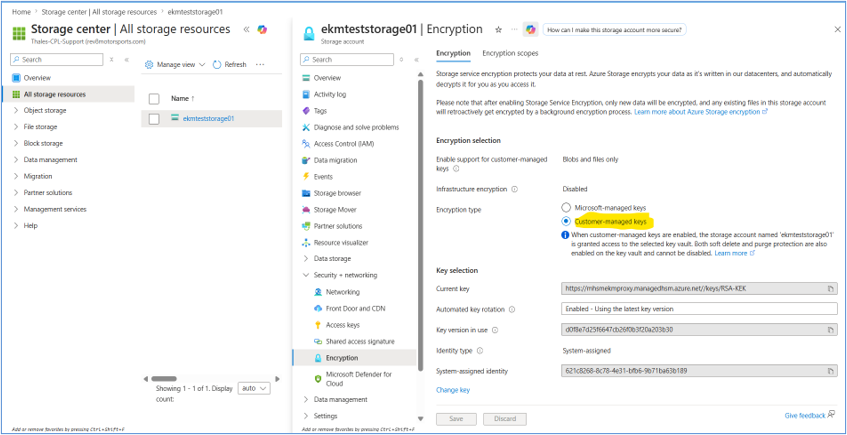Check the select-all Name header checkbox
847x435 pixels.
[x=154, y=99]
